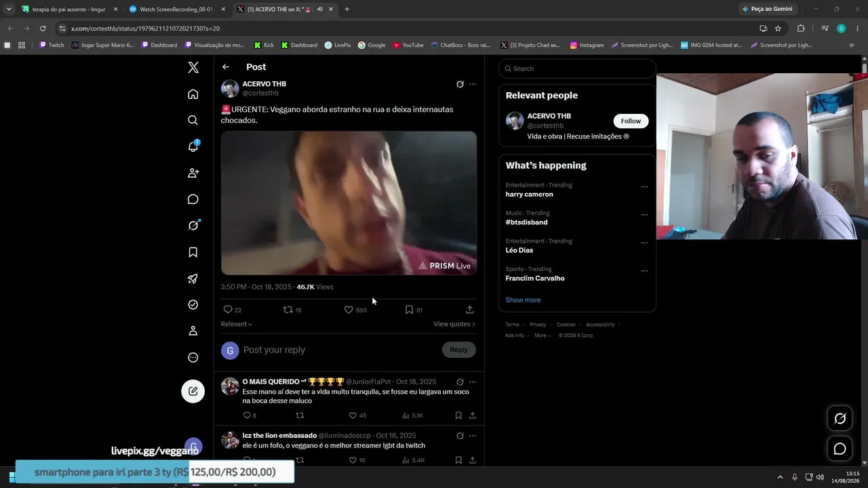This screenshot has width=868, height=488.
Task: Follow ACERVO THB in Relevant people
Action: coord(631,121)
